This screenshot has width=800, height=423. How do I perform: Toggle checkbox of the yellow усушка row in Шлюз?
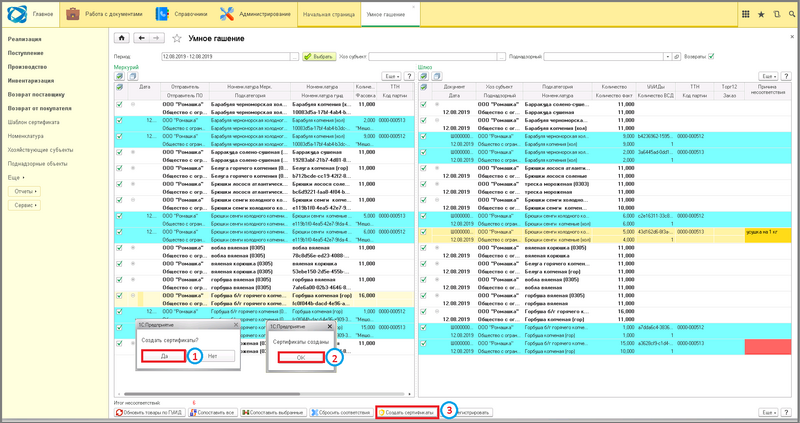pos(423,232)
